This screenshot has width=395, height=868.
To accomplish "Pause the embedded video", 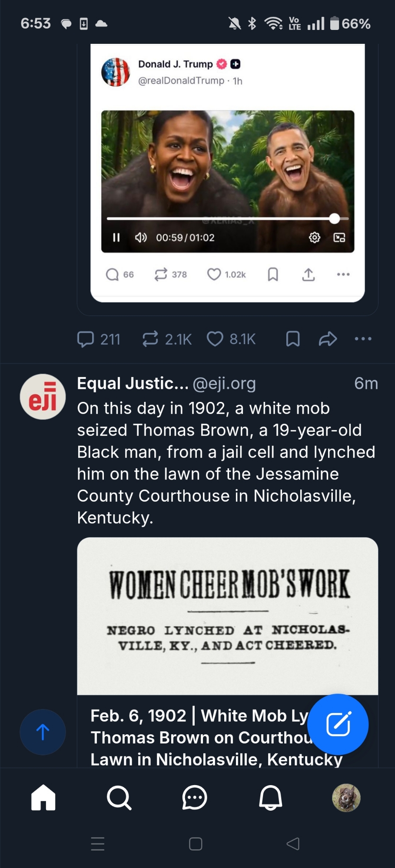I will [116, 237].
